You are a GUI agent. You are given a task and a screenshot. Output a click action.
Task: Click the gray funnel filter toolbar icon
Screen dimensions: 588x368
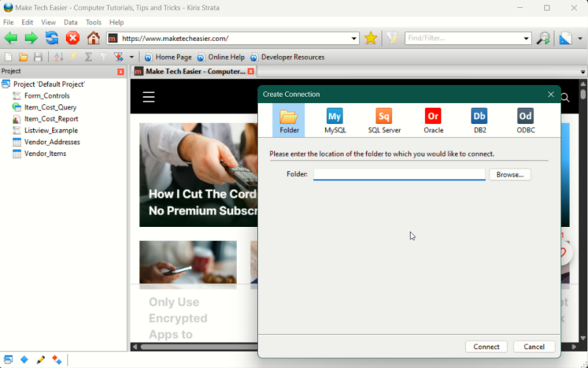coord(104,57)
